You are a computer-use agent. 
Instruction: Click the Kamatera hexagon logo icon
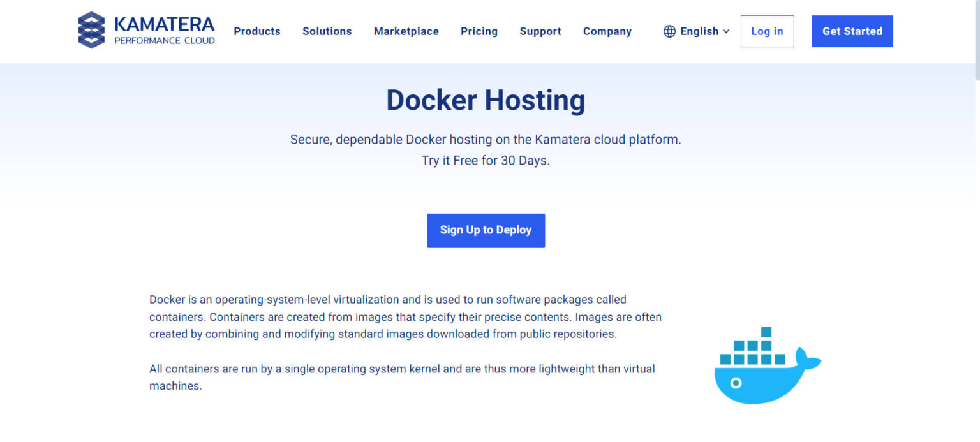pos(91,30)
